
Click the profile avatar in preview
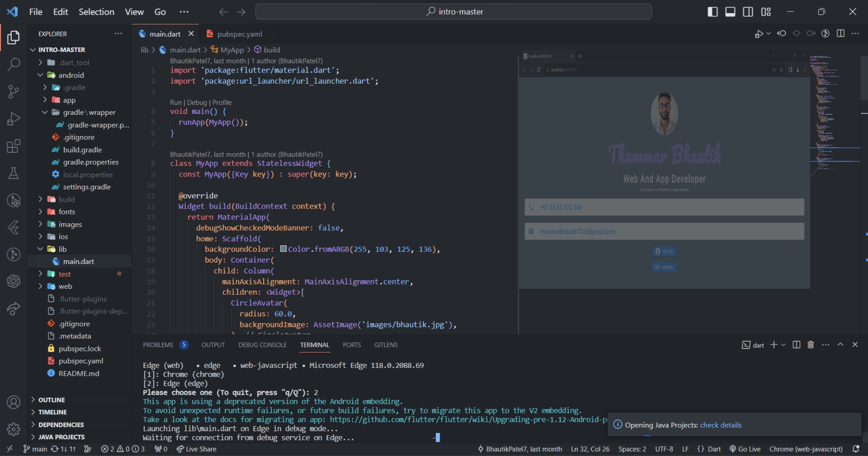664,114
